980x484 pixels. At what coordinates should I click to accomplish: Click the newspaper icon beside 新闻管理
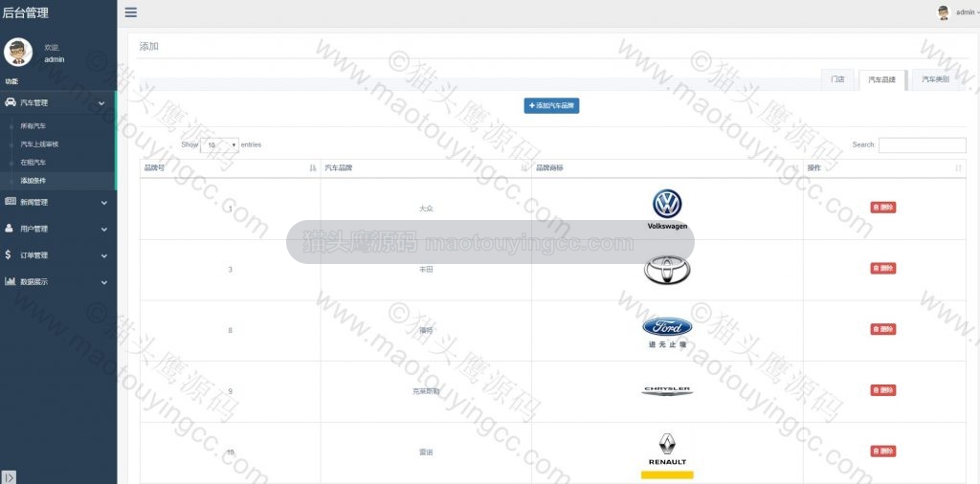(x=10, y=201)
